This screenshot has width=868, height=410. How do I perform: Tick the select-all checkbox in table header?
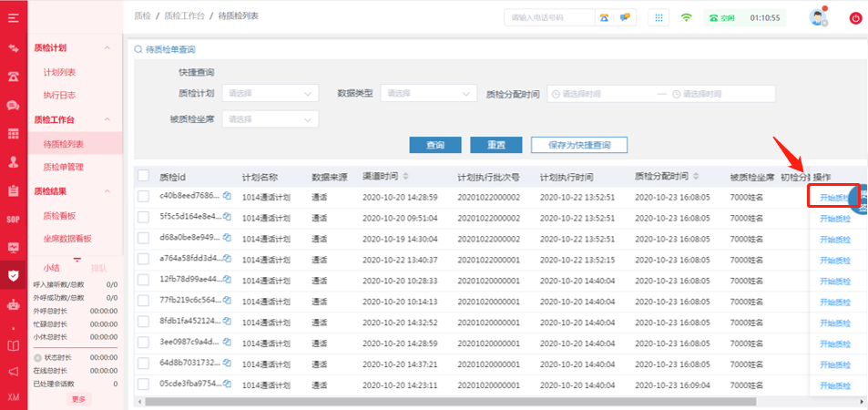click(143, 176)
